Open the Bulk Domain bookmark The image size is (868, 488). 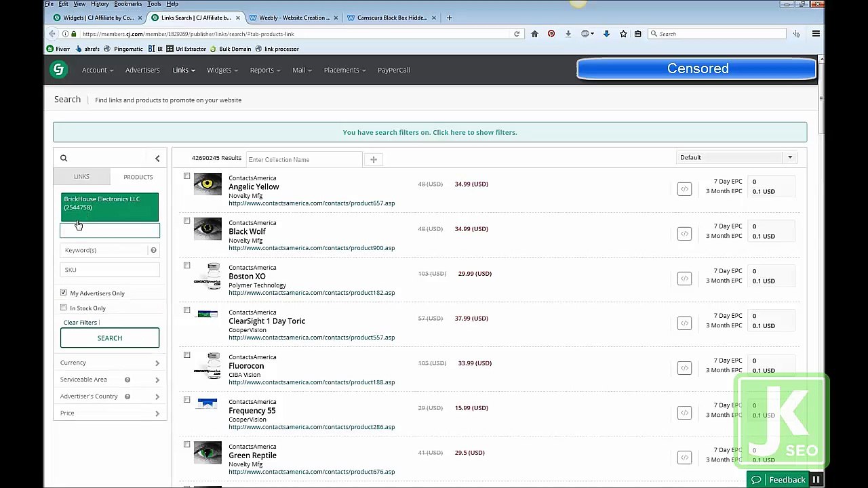tap(231, 49)
